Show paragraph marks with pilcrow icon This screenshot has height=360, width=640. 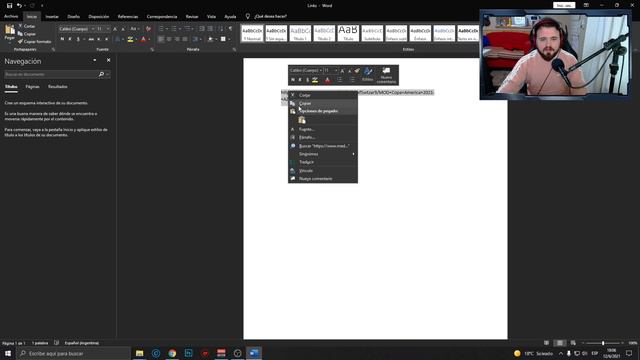click(x=231, y=29)
